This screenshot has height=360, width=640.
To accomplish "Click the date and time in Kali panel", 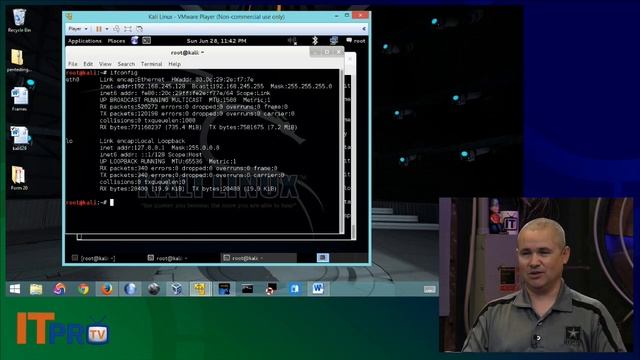I will (216, 41).
